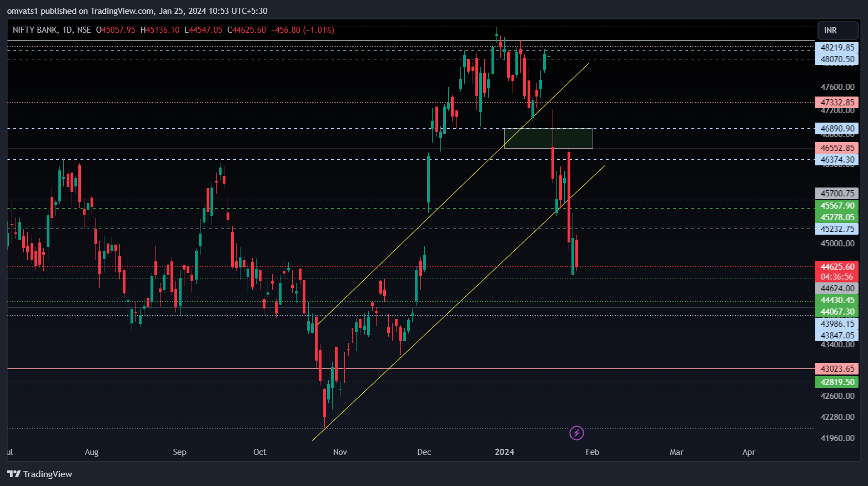Click the 41960.00 axis tick
The height and width of the screenshot is (486, 868).
[x=837, y=438]
